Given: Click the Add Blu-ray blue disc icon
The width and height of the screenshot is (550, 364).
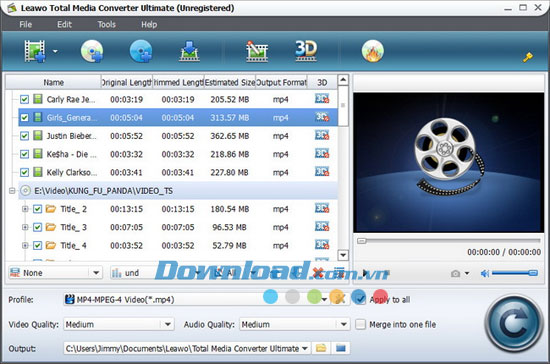Looking at the screenshot, I should click(141, 51).
